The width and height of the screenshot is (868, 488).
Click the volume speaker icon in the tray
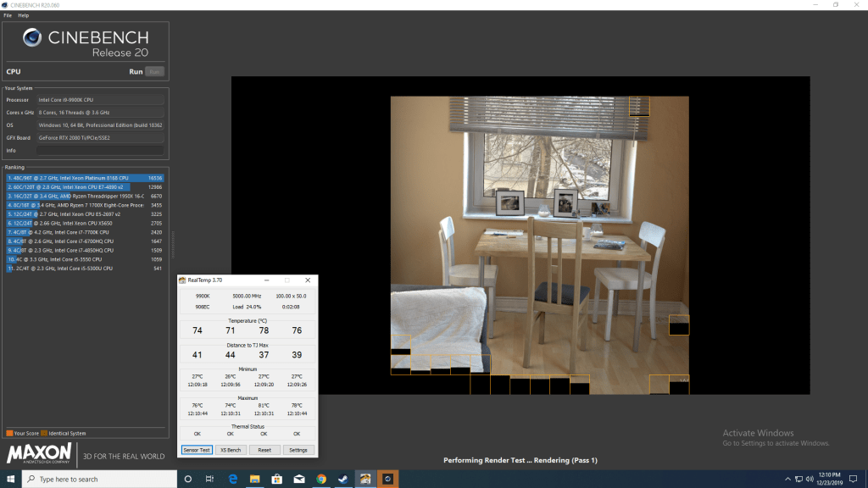[x=810, y=480]
